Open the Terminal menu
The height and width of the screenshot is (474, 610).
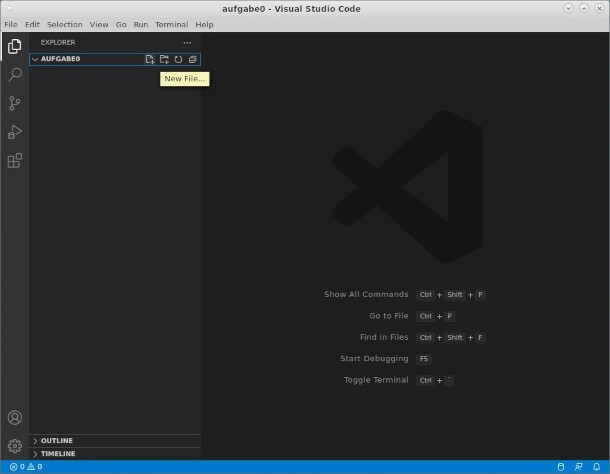pos(172,25)
